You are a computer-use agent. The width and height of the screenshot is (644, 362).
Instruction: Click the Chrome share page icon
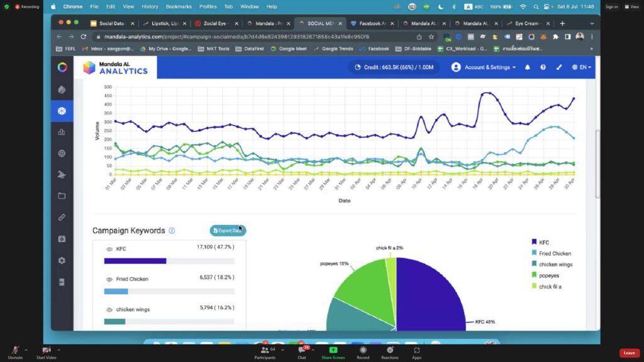click(419, 36)
